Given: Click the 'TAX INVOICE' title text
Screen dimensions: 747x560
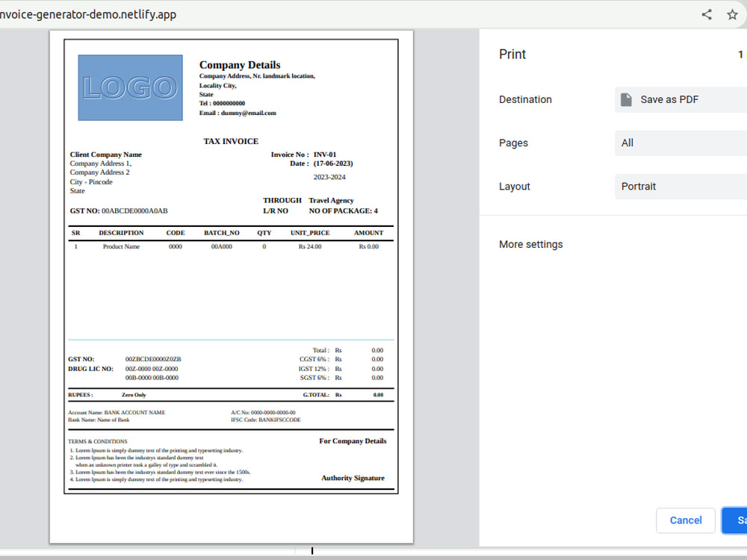Looking at the screenshot, I should 231,141.
